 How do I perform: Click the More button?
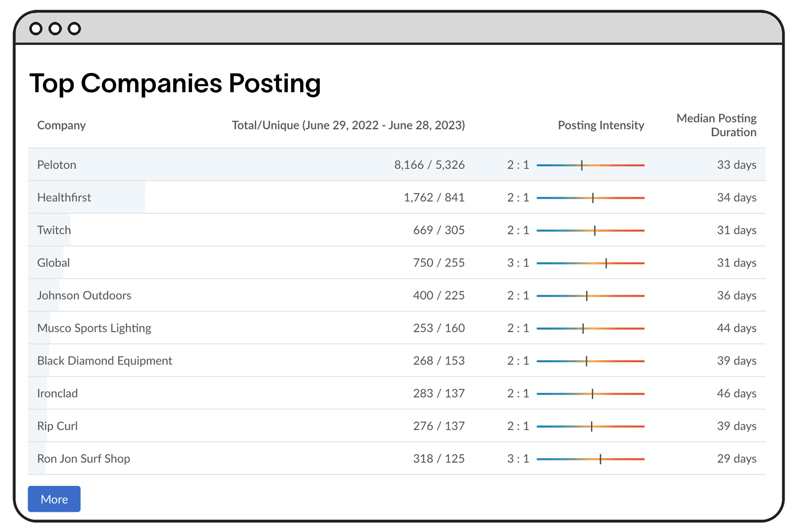pyautogui.click(x=54, y=499)
